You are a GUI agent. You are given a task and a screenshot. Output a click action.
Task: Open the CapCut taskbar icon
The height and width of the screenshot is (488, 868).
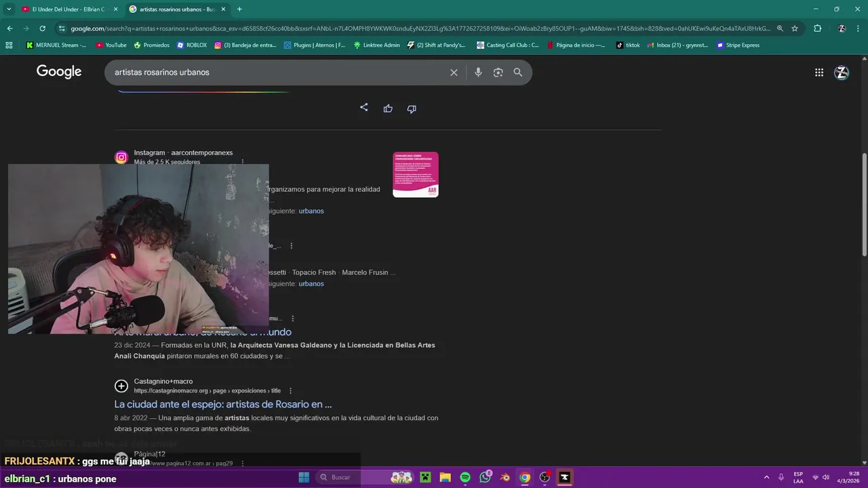(564, 477)
